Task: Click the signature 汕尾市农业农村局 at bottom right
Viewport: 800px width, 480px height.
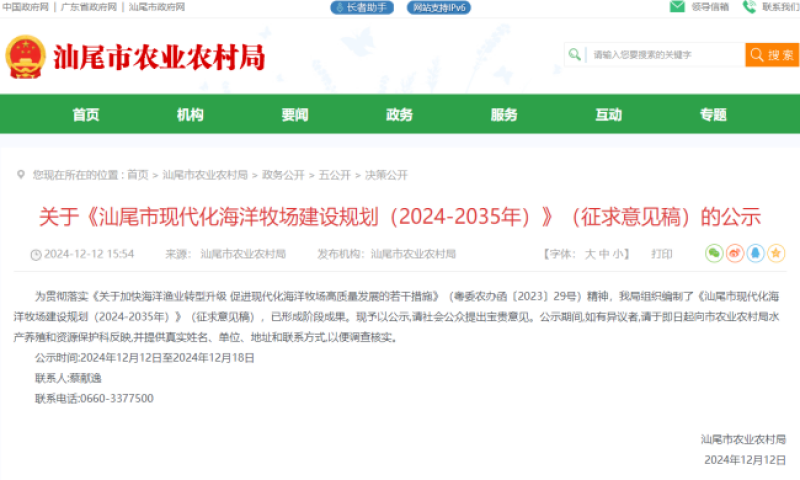Action: (x=743, y=439)
